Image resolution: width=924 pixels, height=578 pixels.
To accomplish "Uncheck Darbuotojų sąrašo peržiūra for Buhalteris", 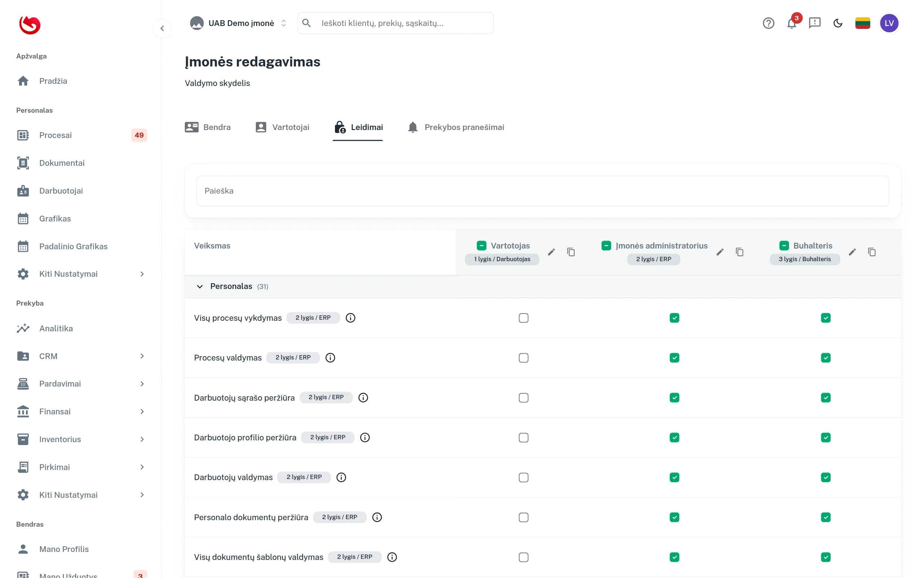I will click(x=825, y=398).
